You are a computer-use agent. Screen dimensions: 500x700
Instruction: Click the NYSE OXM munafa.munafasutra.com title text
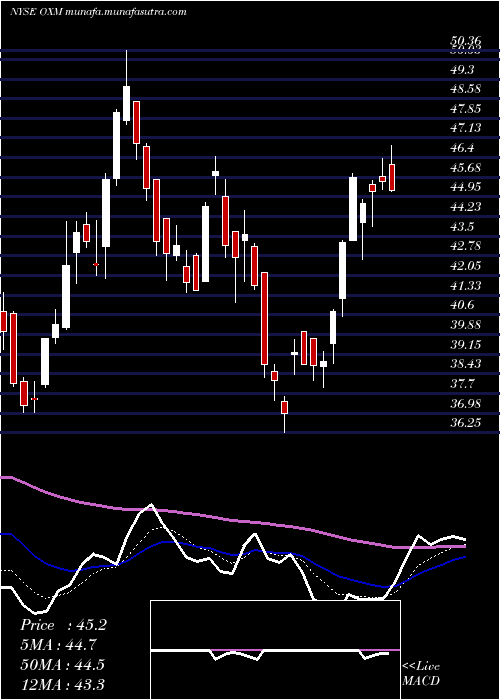(x=98, y=12)
